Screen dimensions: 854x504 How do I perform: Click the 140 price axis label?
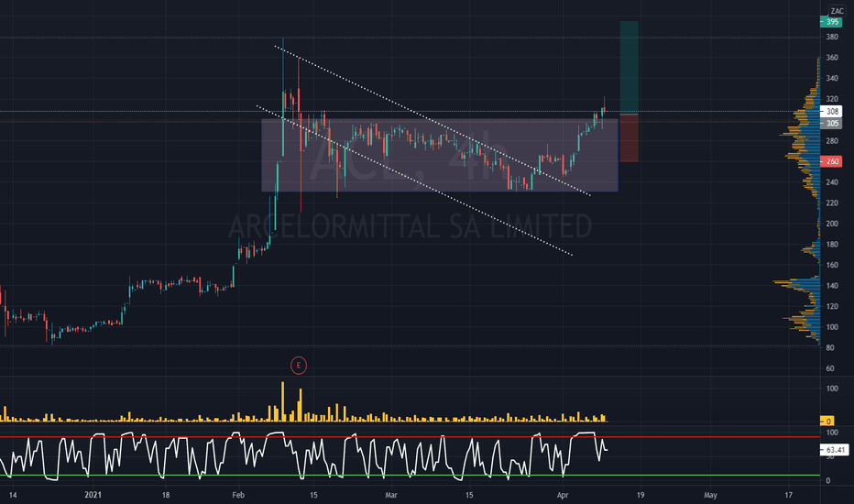(832, 286)
